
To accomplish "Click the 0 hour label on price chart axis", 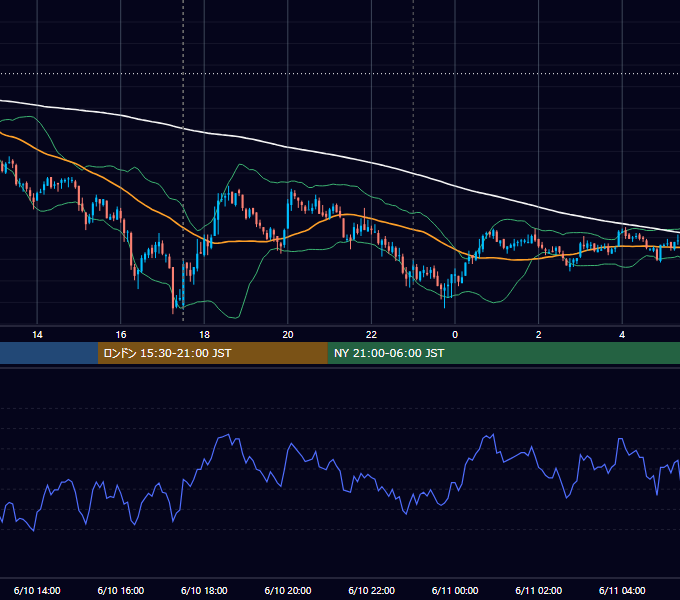I will click(455, 335).
